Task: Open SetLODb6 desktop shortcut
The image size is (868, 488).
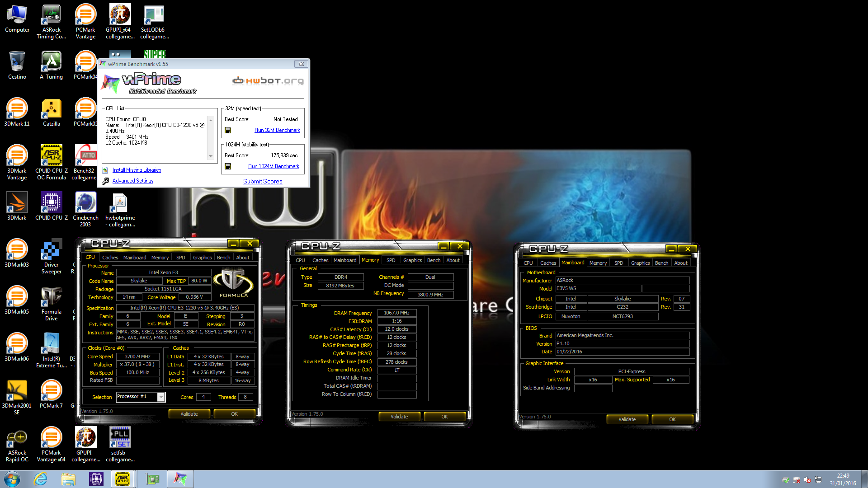Action: [x=154, y=22]
